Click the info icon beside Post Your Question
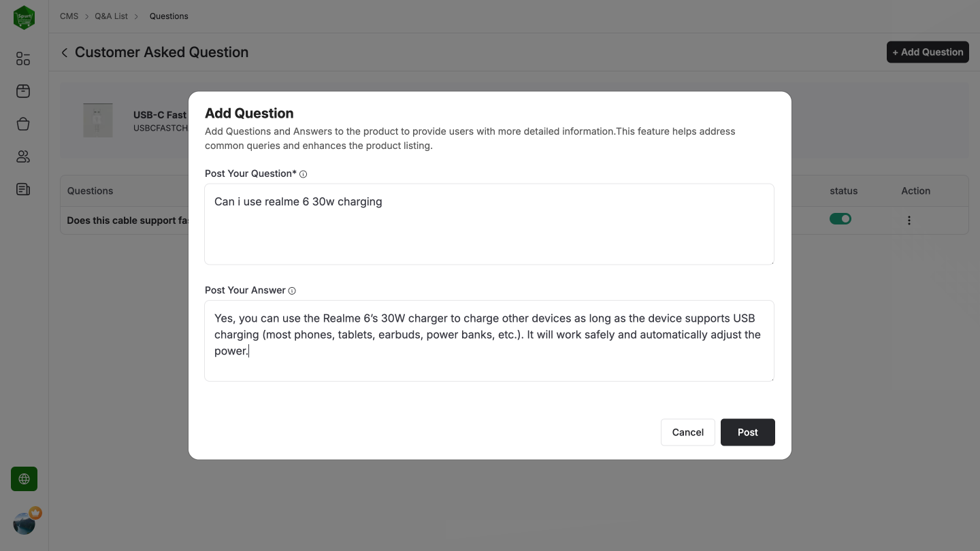Screen dimensions: 980x551 pyautogui.click(x=303, y=173)
